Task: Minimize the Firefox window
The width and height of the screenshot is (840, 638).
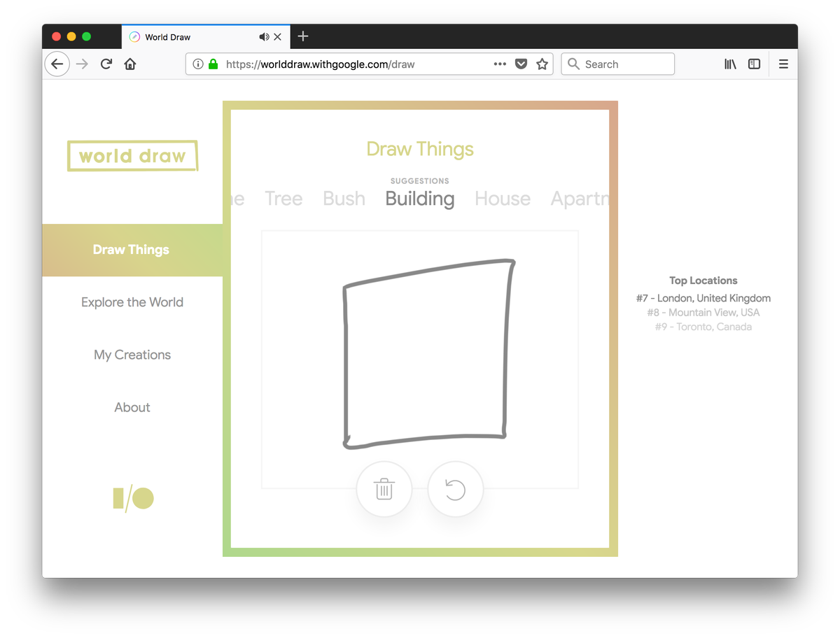Action: click(71, 36)
